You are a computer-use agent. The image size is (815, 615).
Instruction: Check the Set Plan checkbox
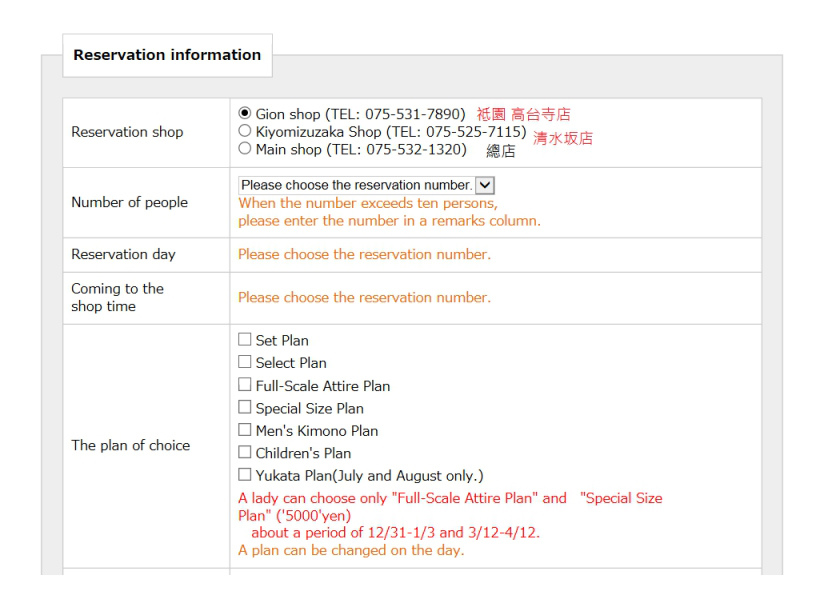click(x=244, y=339)
